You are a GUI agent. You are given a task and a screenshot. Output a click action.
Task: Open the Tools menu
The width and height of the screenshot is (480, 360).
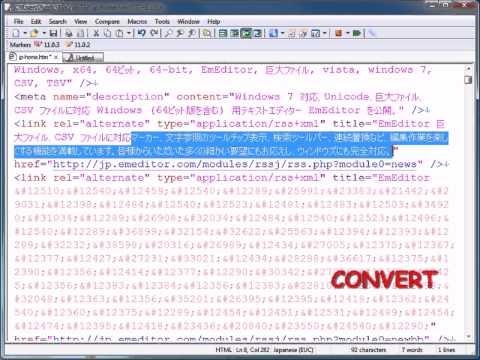tap(162, 22)
